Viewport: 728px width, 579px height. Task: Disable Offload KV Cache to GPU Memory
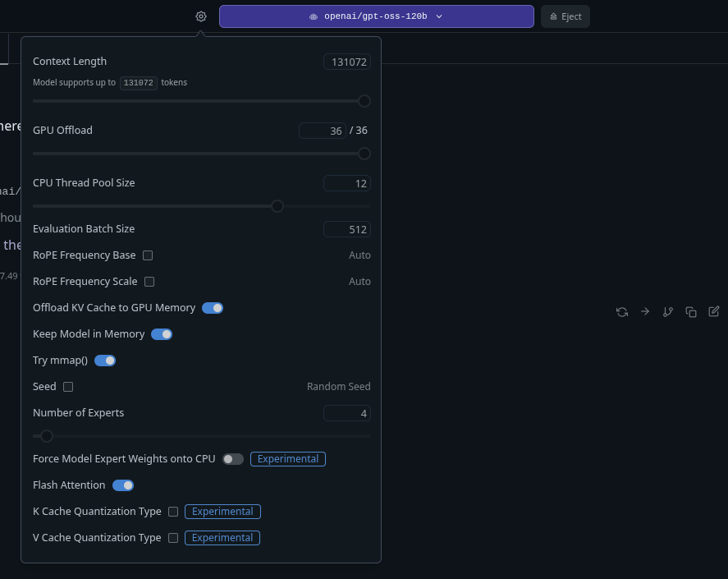(213, 307)
